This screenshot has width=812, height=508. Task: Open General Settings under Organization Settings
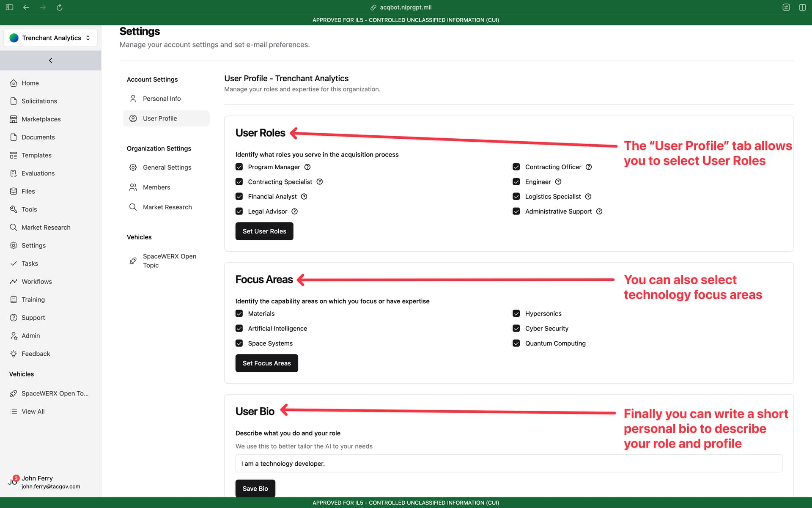166,168
